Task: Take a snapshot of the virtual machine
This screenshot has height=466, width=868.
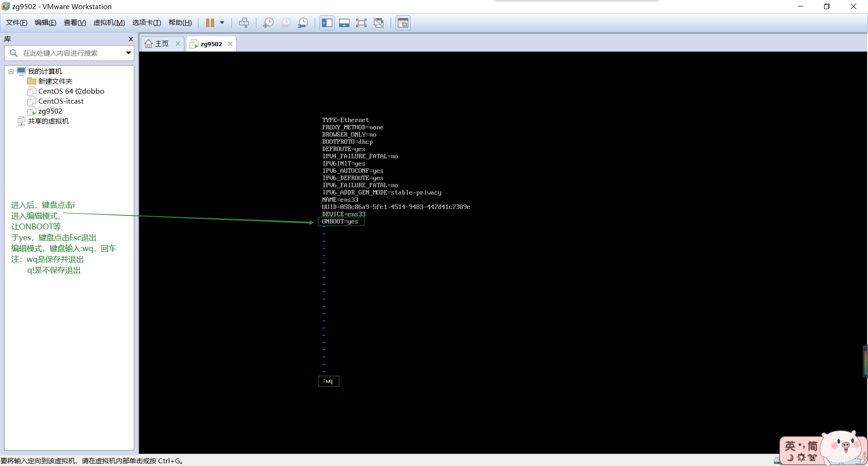Action: [x=269, y=23]
